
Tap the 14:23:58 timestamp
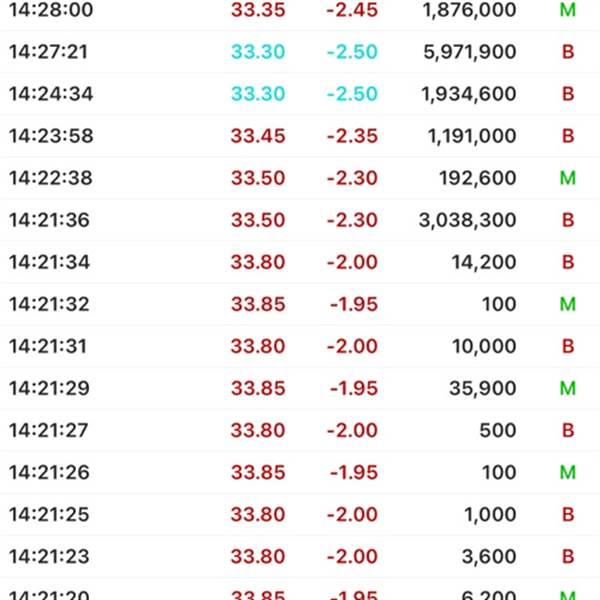(51, 136)
